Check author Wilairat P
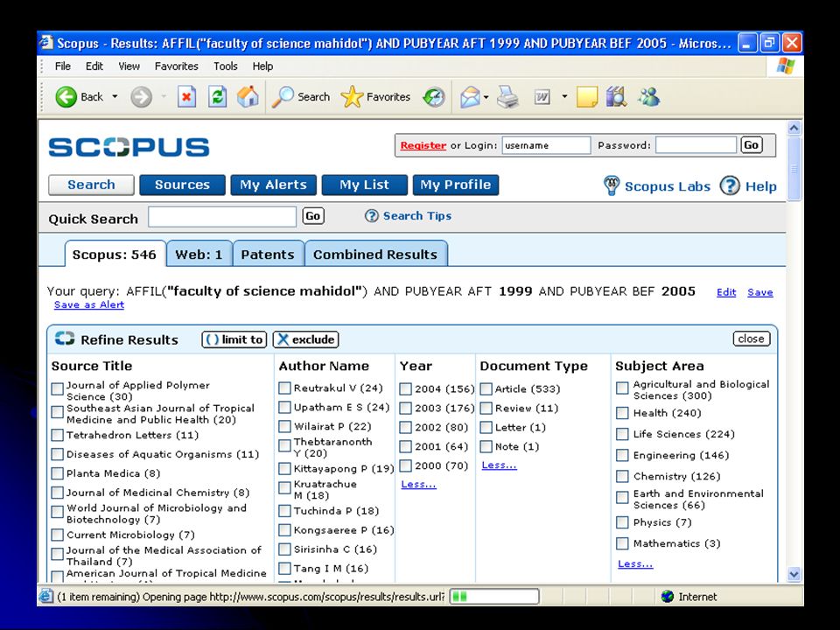Image resolution: width=840 pixels, height=630 pixels. (285, 426)
